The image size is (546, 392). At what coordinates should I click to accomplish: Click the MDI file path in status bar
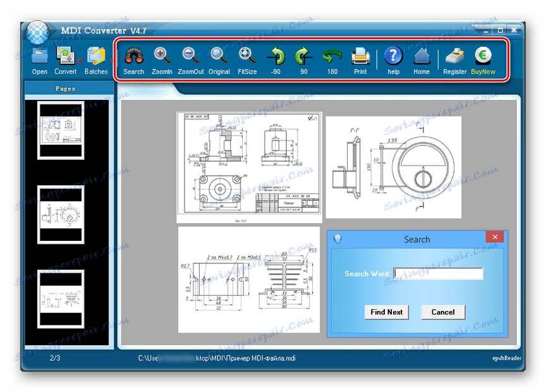(x=217, y=358)
